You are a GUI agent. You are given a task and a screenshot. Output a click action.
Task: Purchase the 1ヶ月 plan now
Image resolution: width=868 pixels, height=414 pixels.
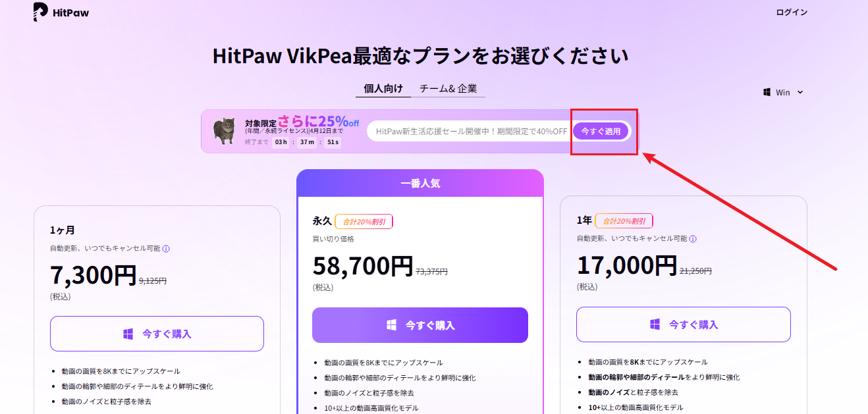coord(157,334)
